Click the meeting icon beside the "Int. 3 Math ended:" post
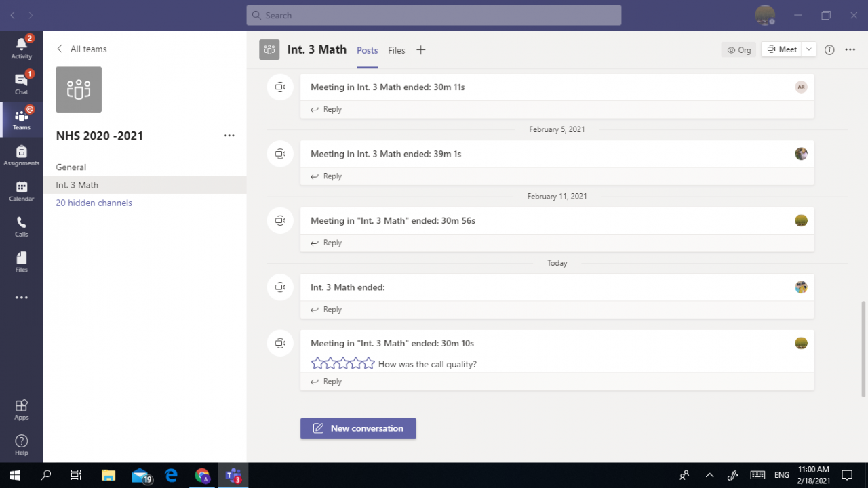This screenshot has width=868, height=488. (280, 287)
